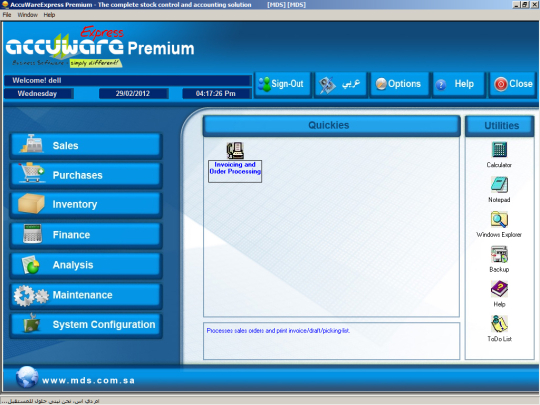Click the Help button in the header bar
This screenshot has width=540, height=405.
pos(459,84)
